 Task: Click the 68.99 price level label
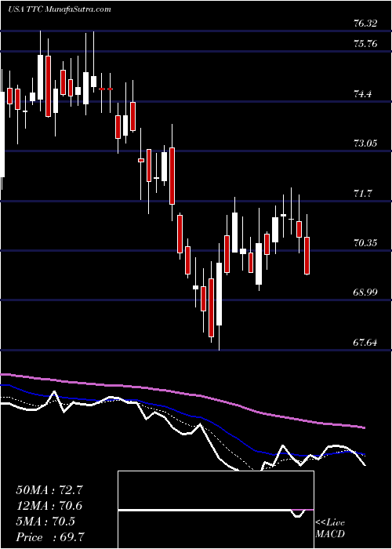(x=365, y=293)
